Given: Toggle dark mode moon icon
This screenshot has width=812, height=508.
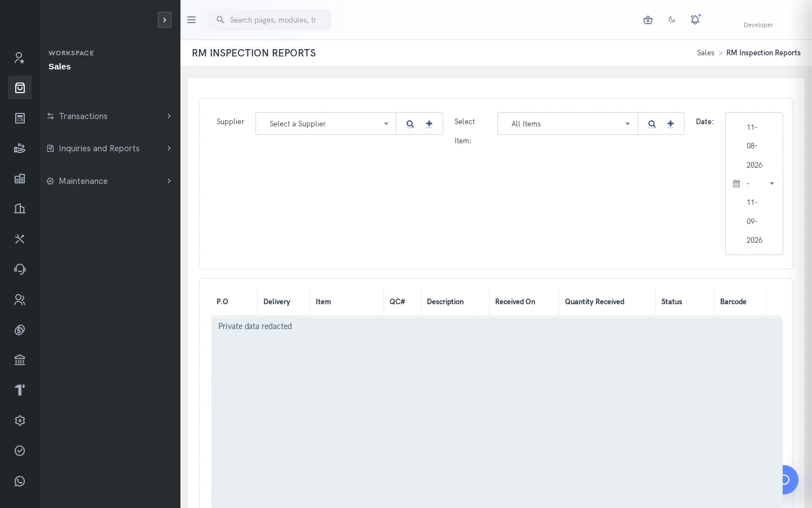Looking at the screenshot, I should point(672,20).
